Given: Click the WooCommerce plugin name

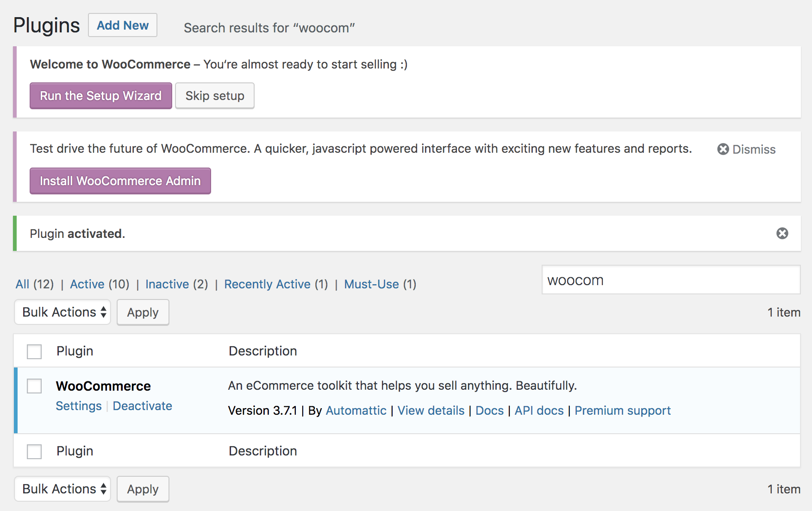Looking at the screenshot, I should tap(104, 386).
